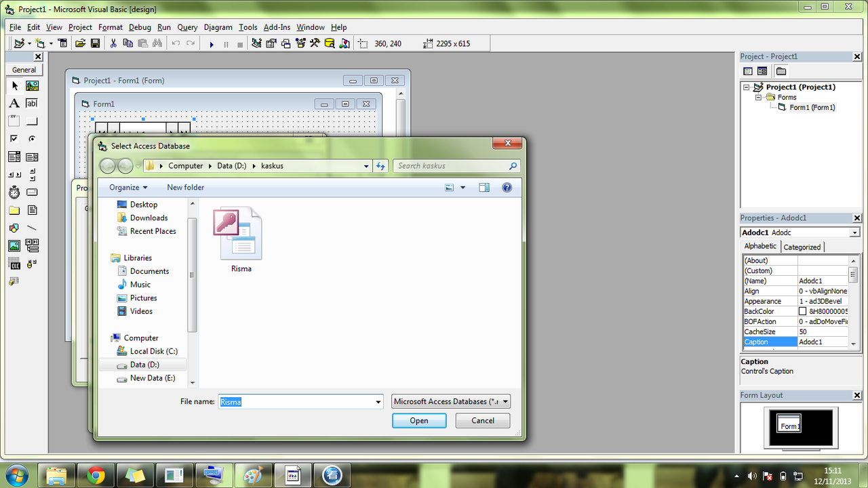The height and width of the screenshot is (488, 868).
Task: Open the address bar previous locations dropdown
Action: [x=366, y=166]
